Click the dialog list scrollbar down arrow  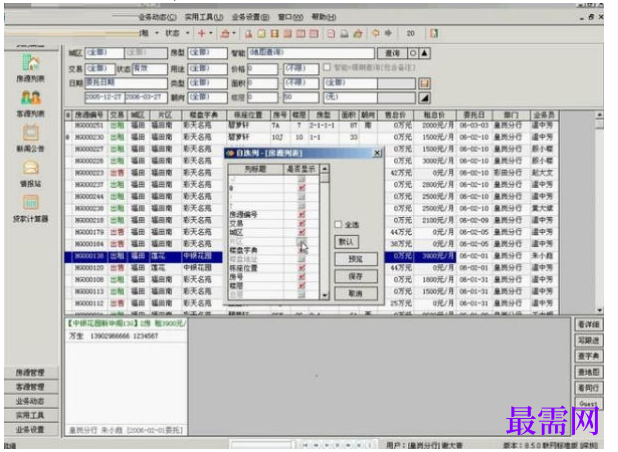click(x=324, y=295)
